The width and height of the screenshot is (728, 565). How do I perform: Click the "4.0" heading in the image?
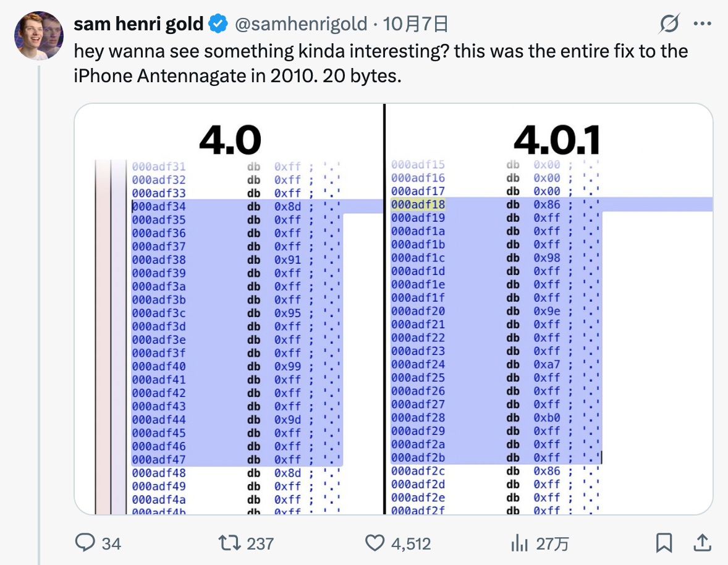(x=230, y=140)
